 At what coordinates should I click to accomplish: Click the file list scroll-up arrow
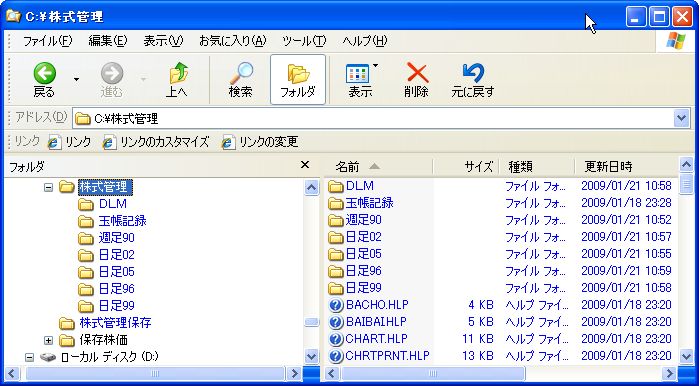pos(687,164)
